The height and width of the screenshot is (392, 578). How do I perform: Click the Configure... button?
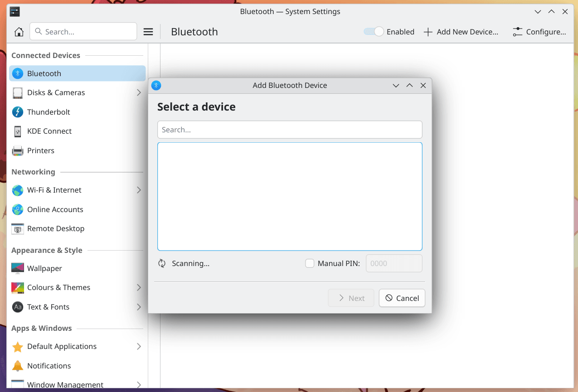click(539, 31)
